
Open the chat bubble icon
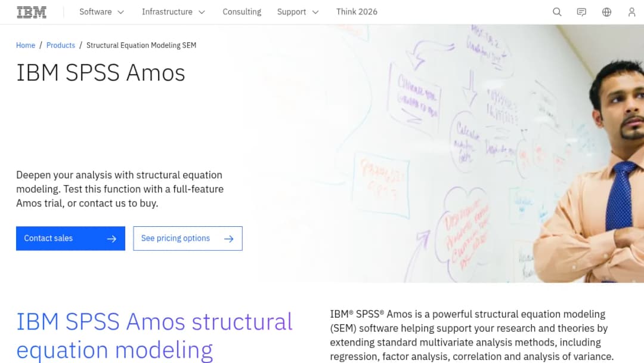[581, 12]
